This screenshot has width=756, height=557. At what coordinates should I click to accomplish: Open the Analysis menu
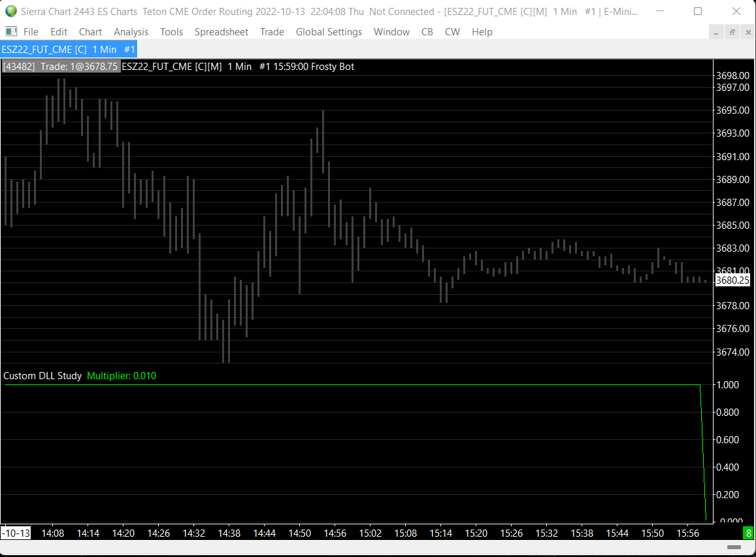[131, 32]
